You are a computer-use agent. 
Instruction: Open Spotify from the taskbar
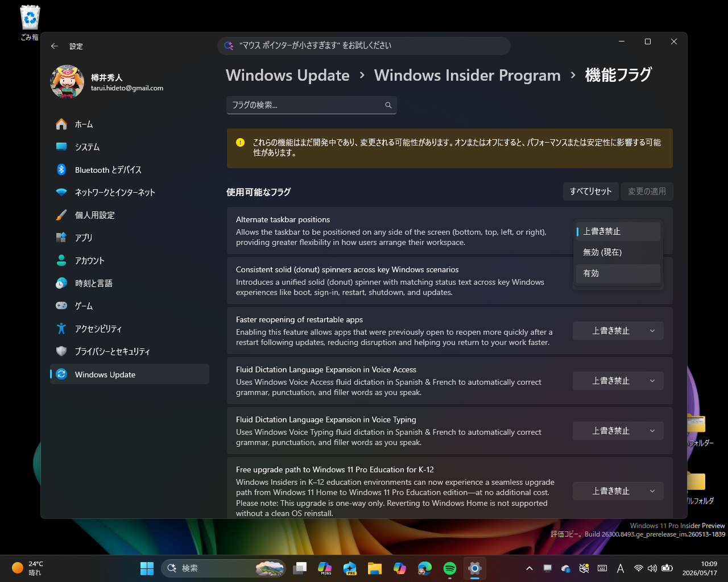pyautogui.click(x=450, y=568)
